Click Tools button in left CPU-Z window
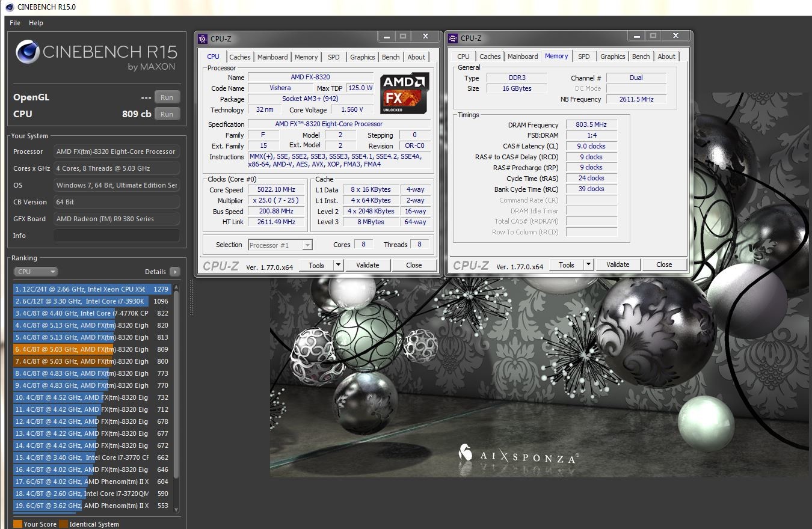This screenshot has height=529, width=812. coord(316,265)
